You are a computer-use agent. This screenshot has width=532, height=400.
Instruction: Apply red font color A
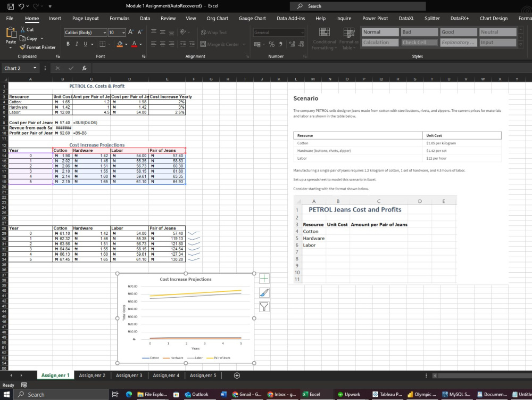(x=135, y=44)
